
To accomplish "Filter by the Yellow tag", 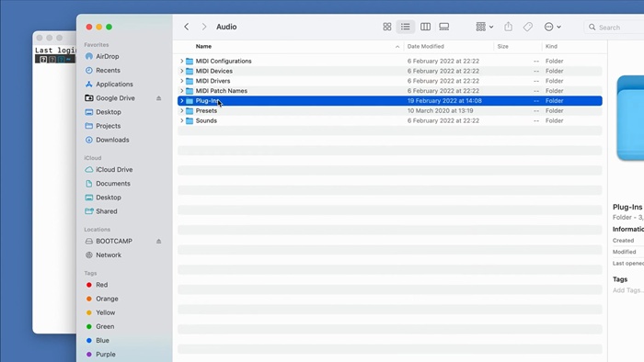I will (105, 312).
